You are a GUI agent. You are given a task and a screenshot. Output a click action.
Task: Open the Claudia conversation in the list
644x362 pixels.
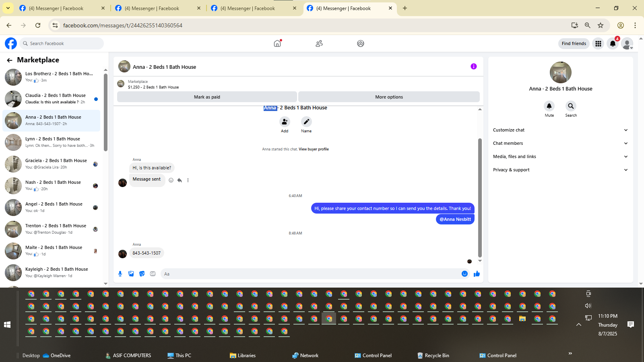point(52,99)
